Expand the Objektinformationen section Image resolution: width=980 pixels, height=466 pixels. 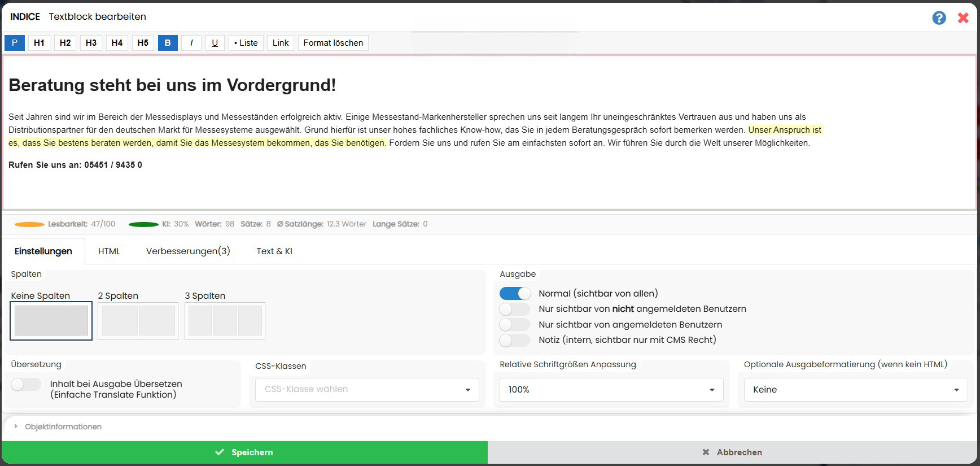click(63, 427)
